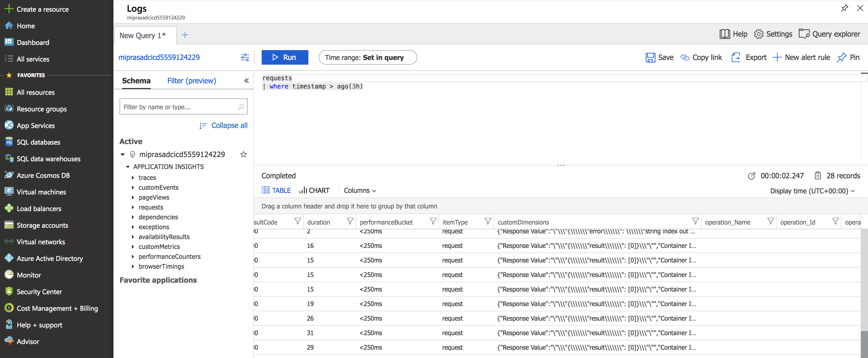Image resolution: width=868 pixels, height=358 pixels.
Task: Open Help + support icon
Action: click(9, 325)
